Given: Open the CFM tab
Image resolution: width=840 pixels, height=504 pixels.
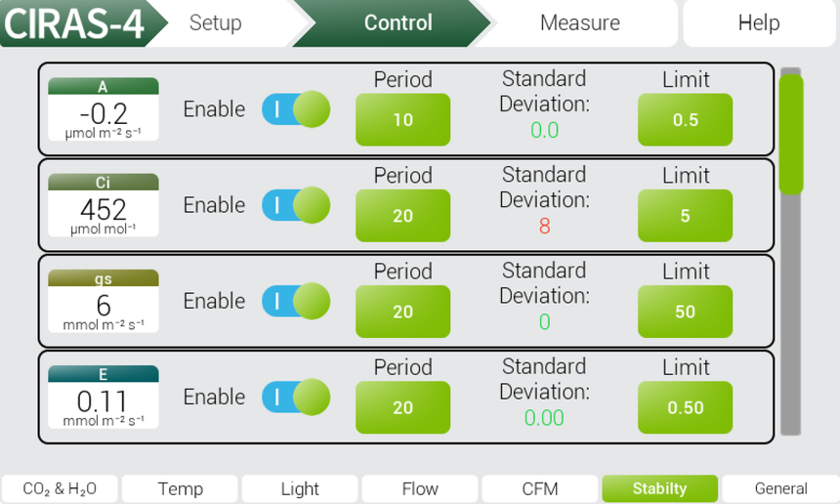Looking at the screenshot, I should 539,488.
